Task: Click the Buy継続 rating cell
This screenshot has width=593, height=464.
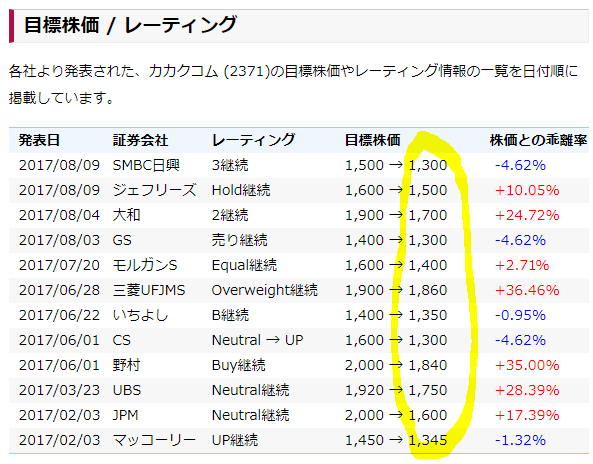Action: (x=239, y=365)
